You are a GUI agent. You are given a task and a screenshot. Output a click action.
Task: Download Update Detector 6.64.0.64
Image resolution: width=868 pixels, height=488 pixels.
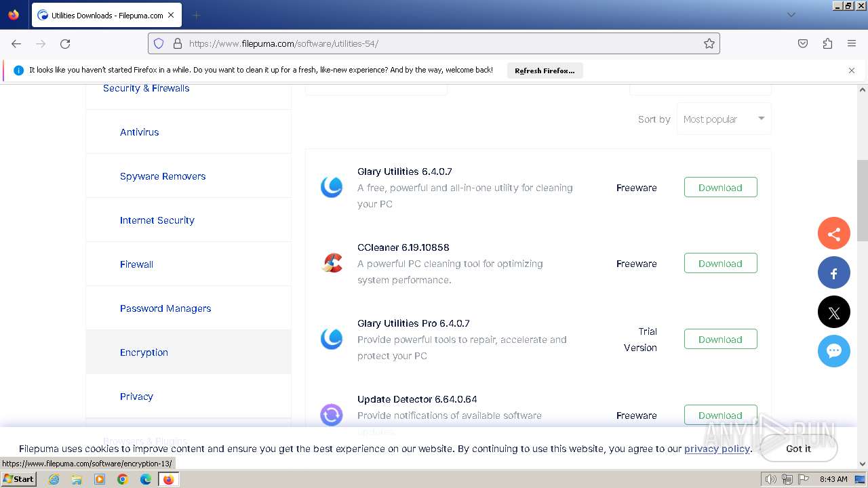coord(720,415)
